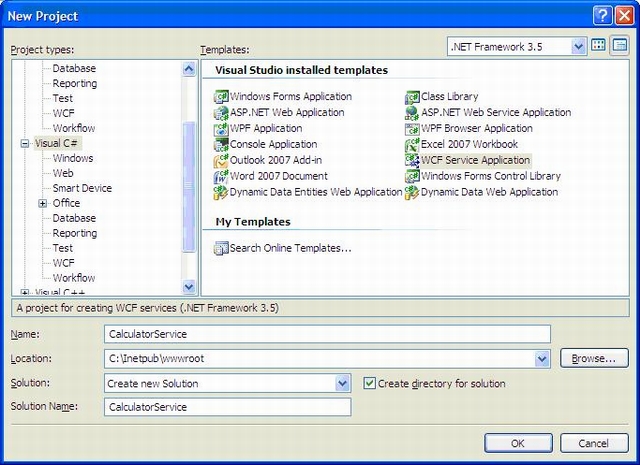Image resolution: width=640 pixels, height=465 pixels.
Task: Close the New Project dialog window
Action: coord(624,16)
